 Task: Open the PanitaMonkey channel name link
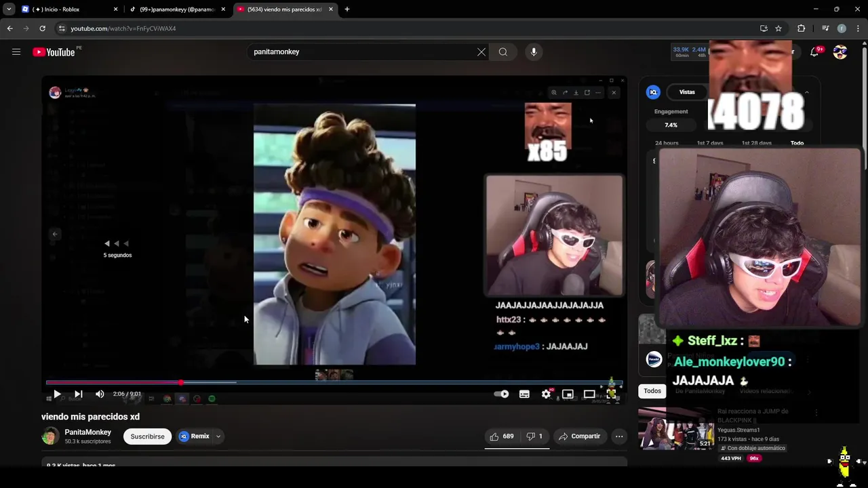tap(88, 432)
